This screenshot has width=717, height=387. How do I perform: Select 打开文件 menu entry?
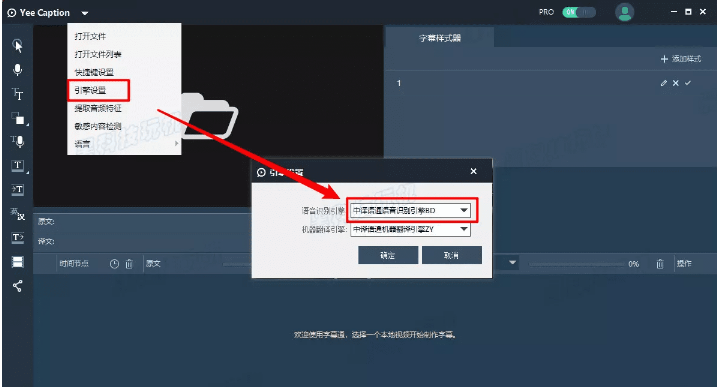(x=90, y=36)
